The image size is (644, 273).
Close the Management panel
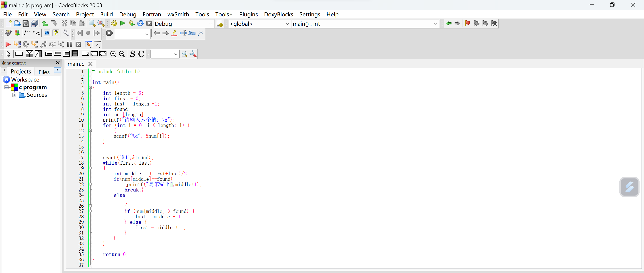(x=58, y=63)
